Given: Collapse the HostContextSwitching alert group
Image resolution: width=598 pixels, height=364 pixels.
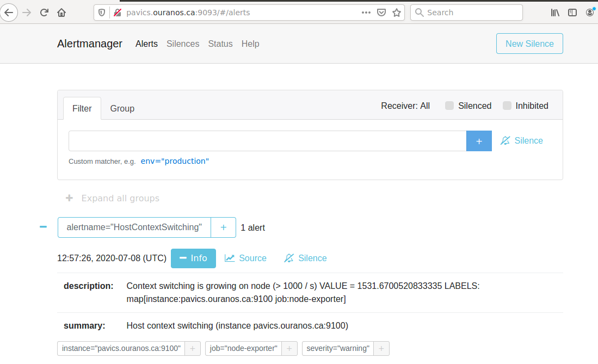Looking at the screenshot, I should point(42,227).
